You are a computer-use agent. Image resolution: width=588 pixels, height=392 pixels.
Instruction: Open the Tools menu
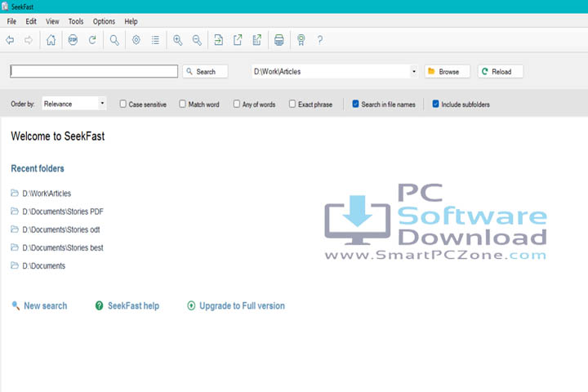point(76,21)
